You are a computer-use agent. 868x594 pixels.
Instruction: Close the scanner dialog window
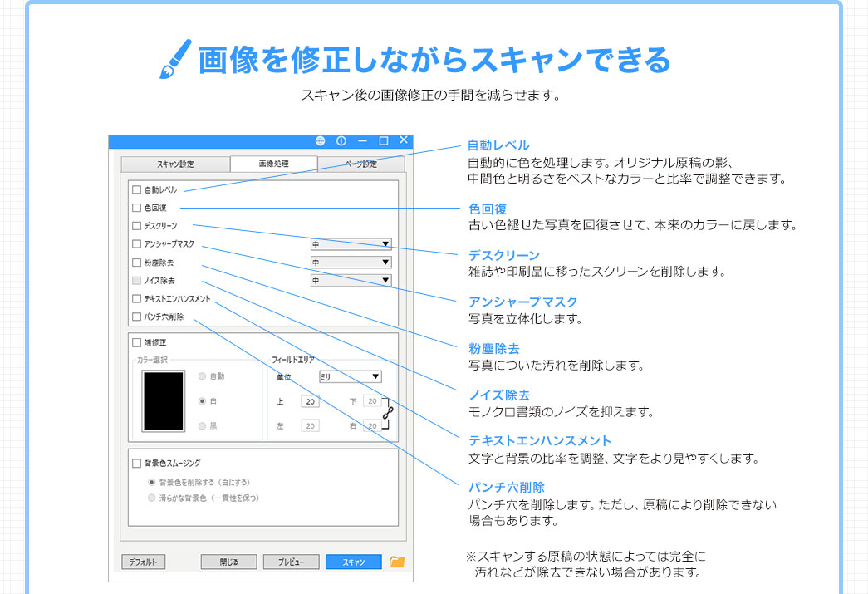point(404,140)
